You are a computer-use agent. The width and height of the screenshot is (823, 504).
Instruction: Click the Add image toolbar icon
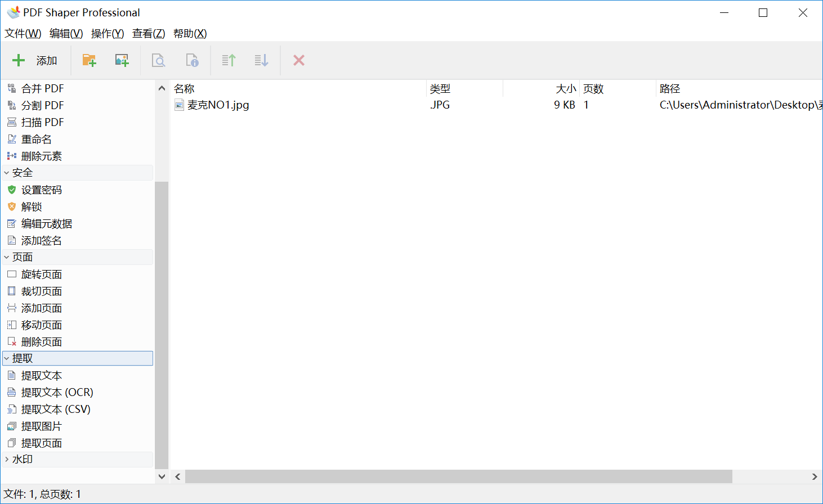122,60
